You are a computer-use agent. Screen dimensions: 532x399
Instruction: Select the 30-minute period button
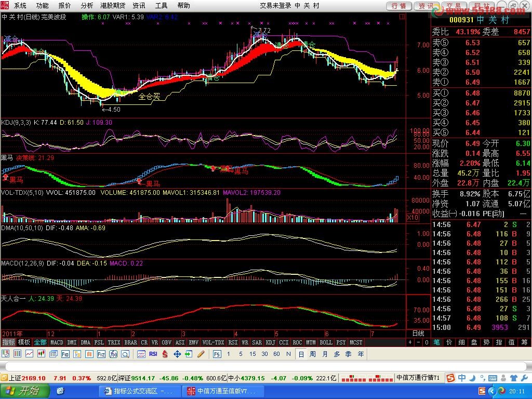(x=264, y=354)
